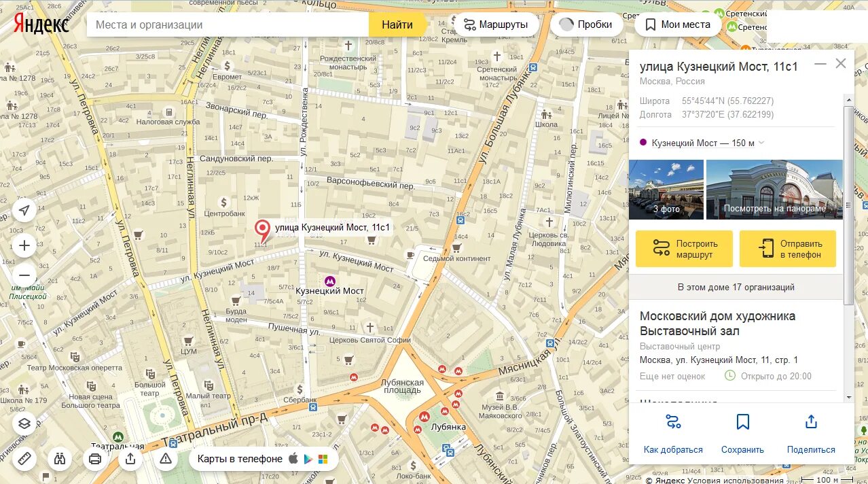The width and height of the screenshot is (868, 484).
Task: Zoom out with the minus button
Action: [24, 275]
